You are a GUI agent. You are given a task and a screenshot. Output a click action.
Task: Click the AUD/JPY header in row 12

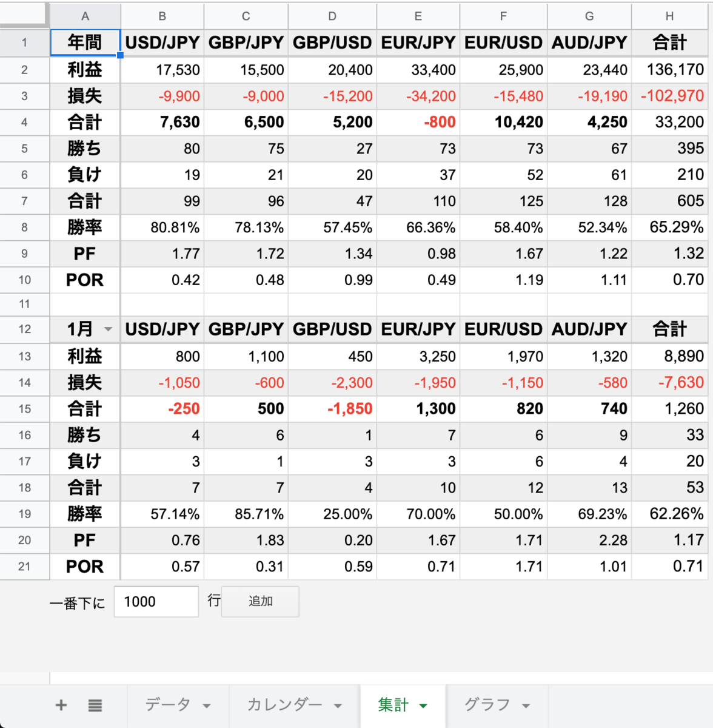[x=589, y=329]
